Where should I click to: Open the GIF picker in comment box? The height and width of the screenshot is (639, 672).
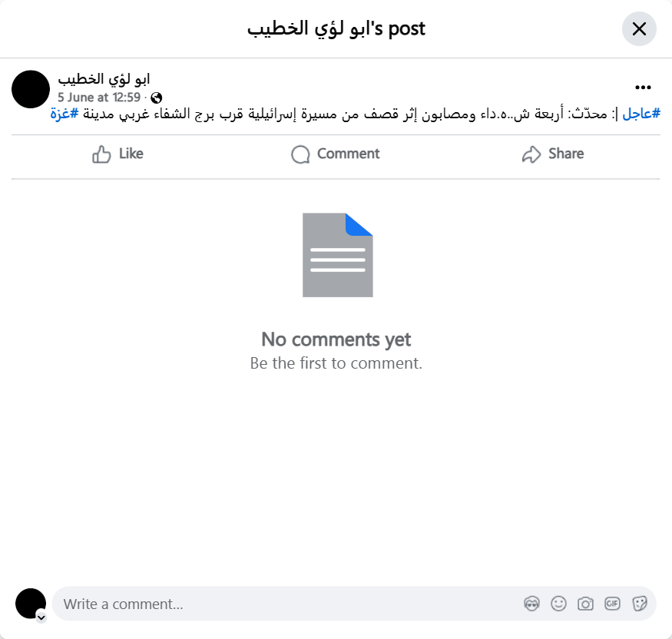pos(612,604)
